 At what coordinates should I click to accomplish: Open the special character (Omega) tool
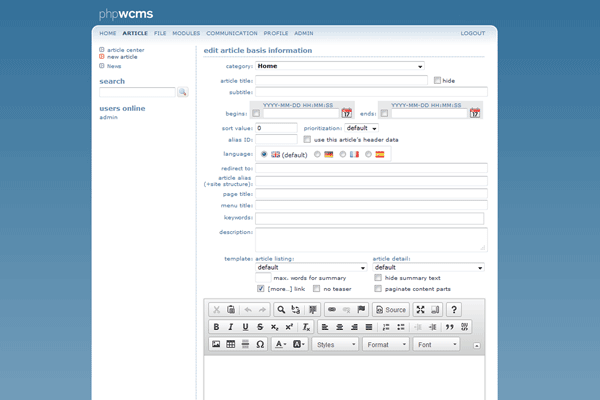coord(260,344)
